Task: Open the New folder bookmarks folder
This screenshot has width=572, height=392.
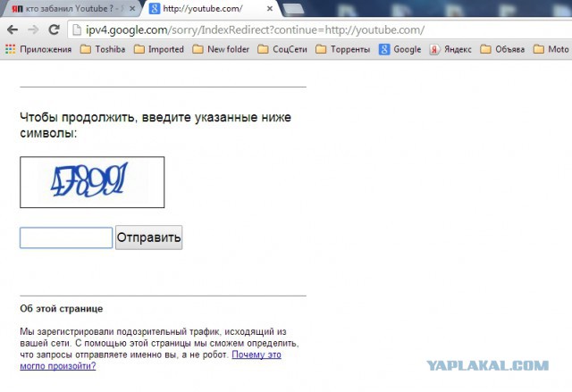Action: pyautogui.click(x=221, y=49)
